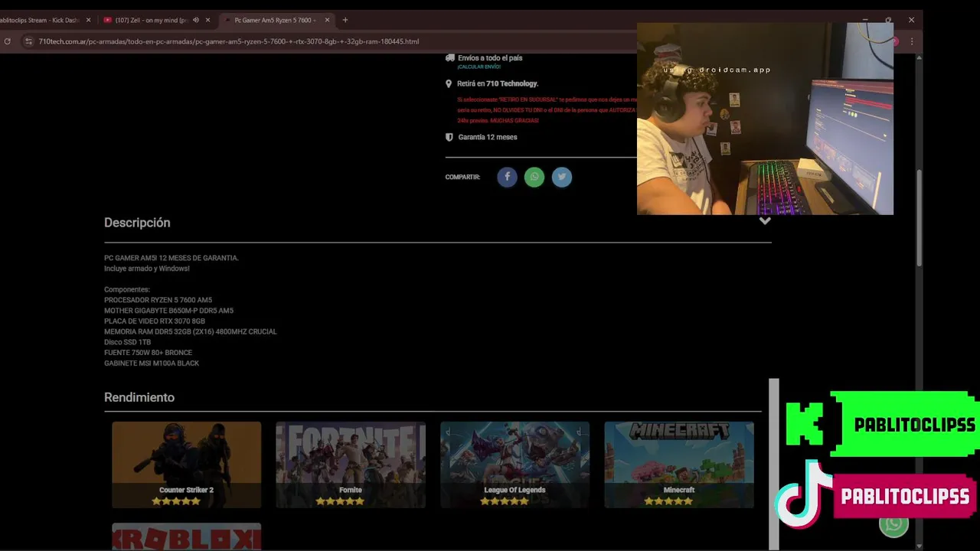Click the Rendimiento heading
Image resolution: width=980 pixels, height=551 pixels.
(139, 397)
